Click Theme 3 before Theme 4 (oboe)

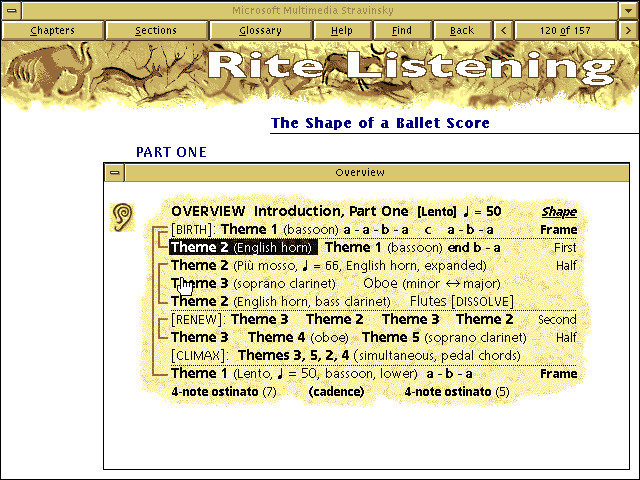click(x=200, y=337)
